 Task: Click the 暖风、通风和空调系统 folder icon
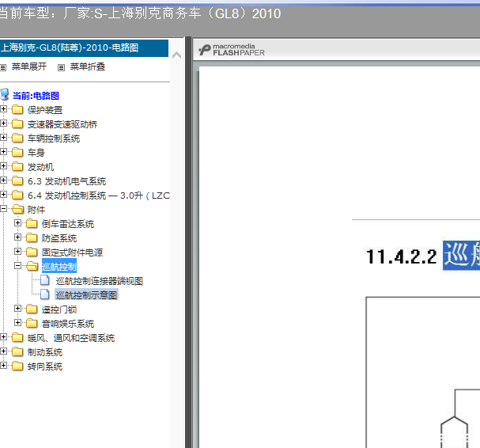17,337
